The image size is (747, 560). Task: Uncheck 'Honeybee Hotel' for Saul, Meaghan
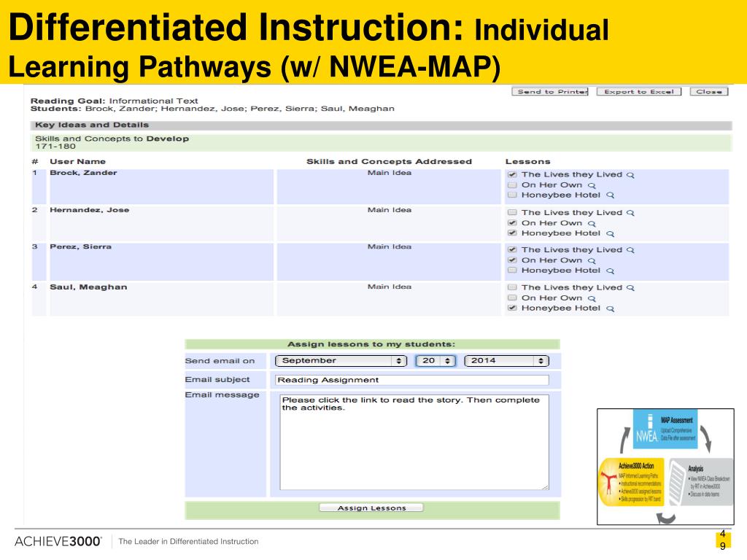(x=512, y=308)
